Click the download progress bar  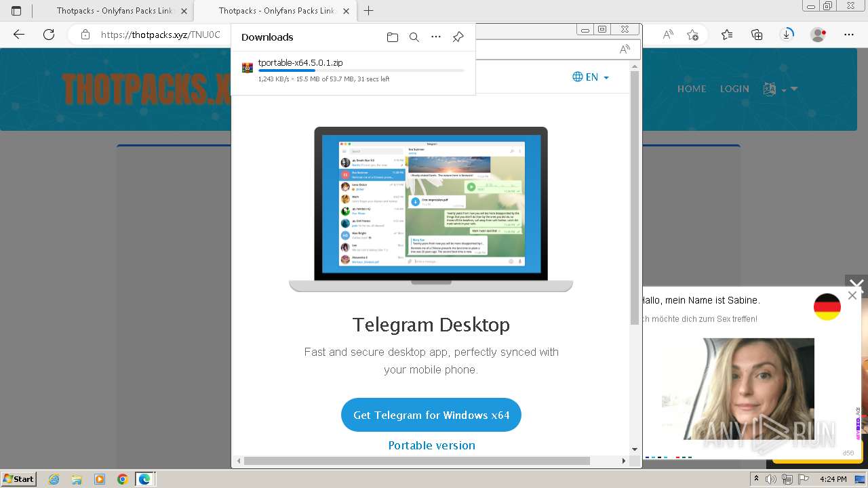[x=361, y=70]
